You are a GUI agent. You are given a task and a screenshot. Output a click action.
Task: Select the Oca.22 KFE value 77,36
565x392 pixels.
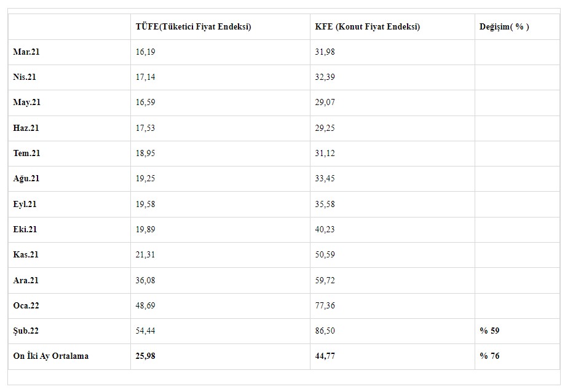pyautogui.click(x=325, y=305)
